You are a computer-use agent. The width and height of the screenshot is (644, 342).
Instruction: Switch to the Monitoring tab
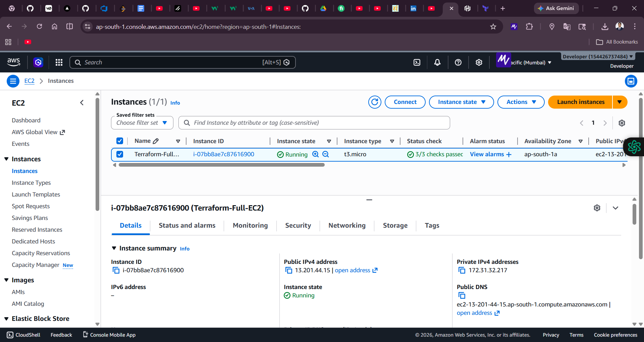pos(250,226)
